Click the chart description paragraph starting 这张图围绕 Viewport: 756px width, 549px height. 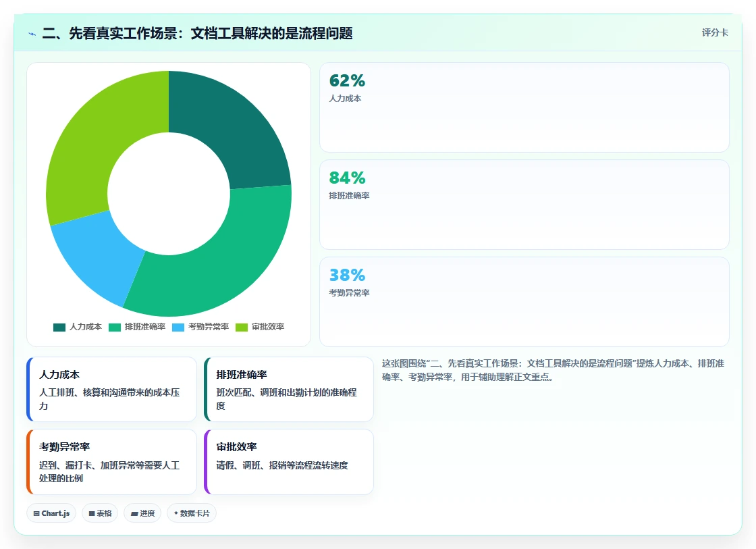pyautogui.click(x=553, y=370)
